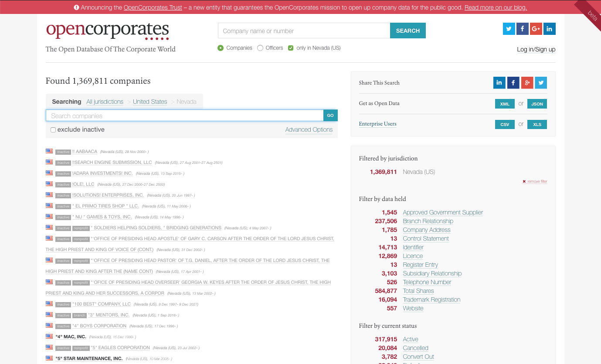This screenshot has height=364, width=601.
Task: Click the SEARCH button in header
Action: point(408,31)
